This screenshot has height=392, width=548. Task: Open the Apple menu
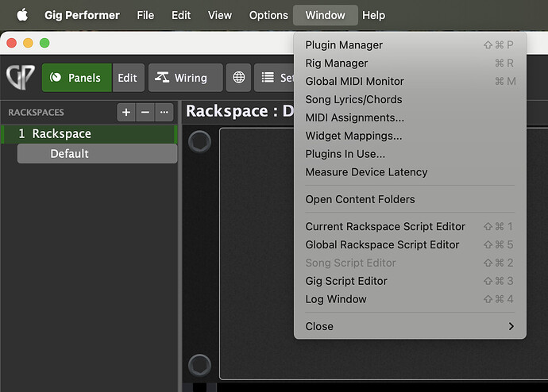[22, 15]
